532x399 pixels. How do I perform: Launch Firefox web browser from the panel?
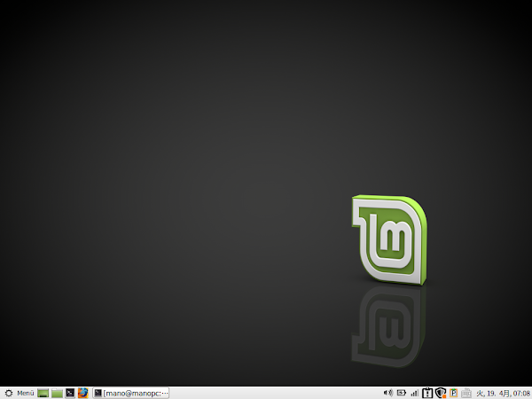[83, 393]
